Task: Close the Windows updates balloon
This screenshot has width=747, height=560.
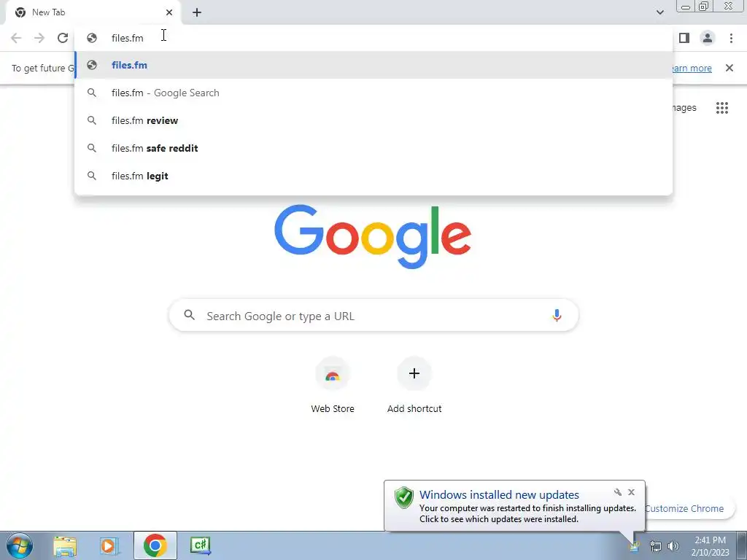Action: click(x=631, y=492)
